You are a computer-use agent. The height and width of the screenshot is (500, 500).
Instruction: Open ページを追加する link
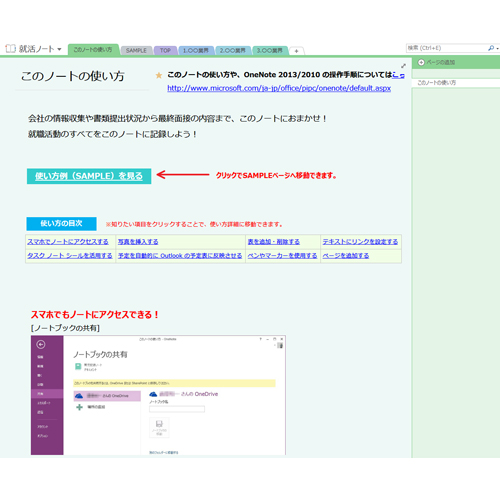(346, 256)
